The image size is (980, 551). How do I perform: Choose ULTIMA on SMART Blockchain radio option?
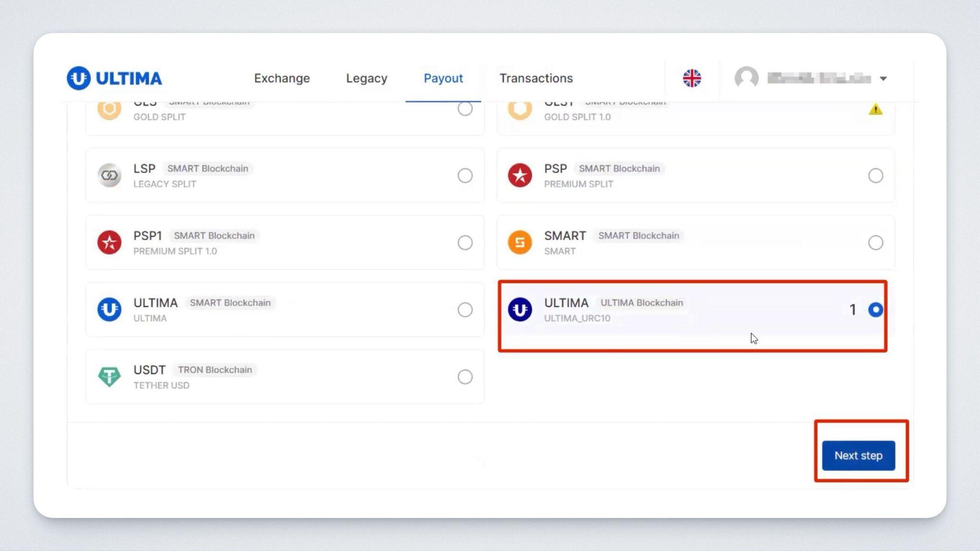click(465, 310)
